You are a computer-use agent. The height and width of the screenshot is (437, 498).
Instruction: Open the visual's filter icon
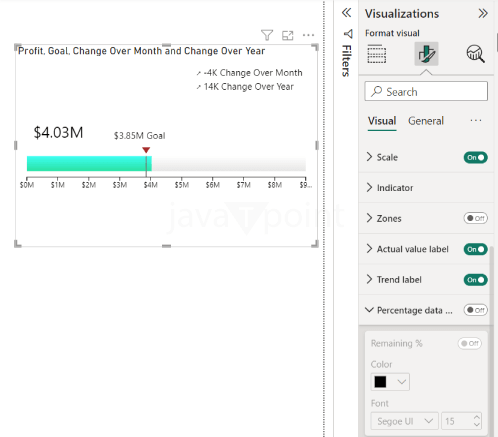tap(267, 35)
